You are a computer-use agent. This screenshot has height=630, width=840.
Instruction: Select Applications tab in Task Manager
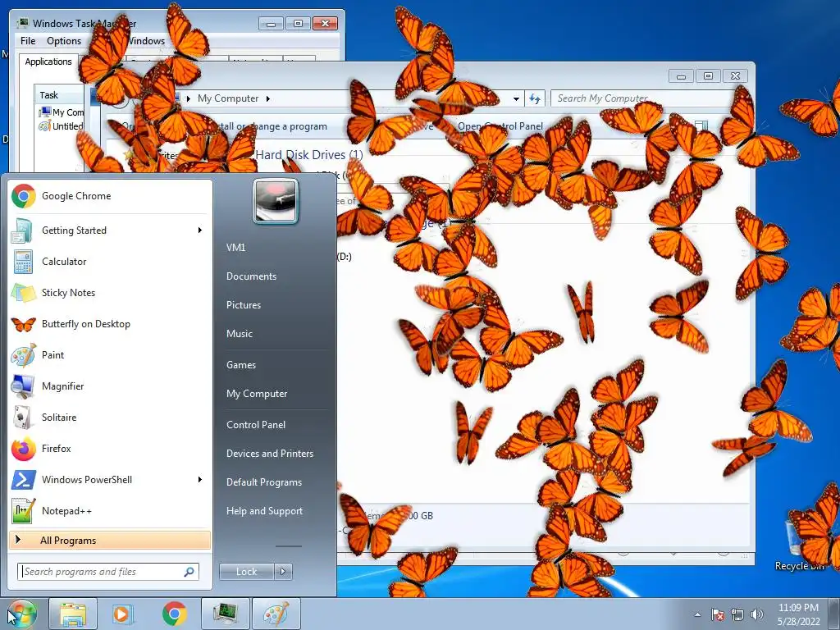pyautogui.click(x=48, y=62)
